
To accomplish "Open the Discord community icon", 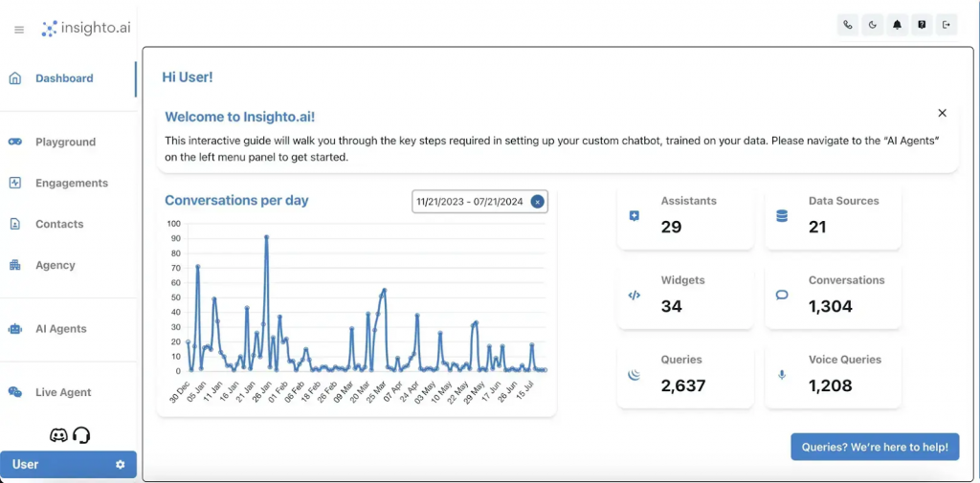I will click(x=58, y=435).
